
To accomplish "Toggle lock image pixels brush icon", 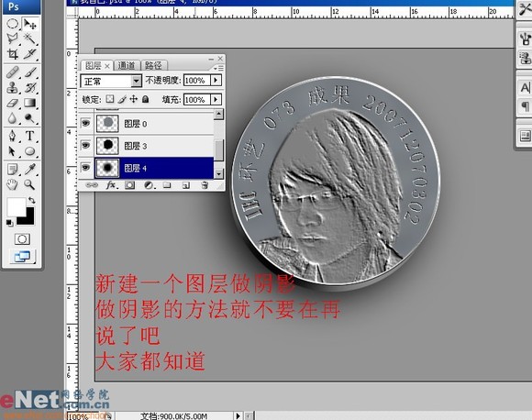I will coord(122,99).
